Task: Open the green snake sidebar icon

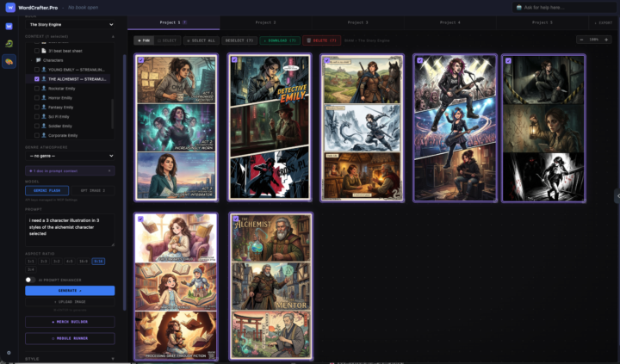Action: (x=9, y=44)
